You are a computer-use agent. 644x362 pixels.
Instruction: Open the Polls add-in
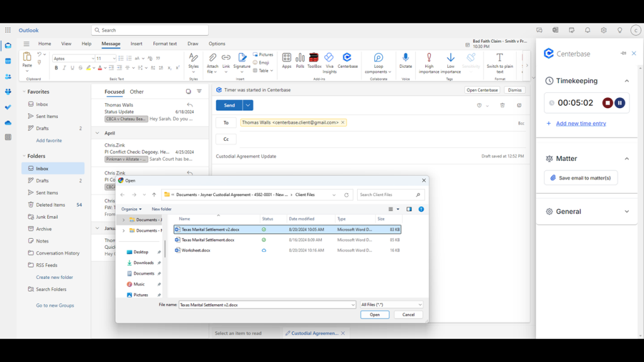300,60
